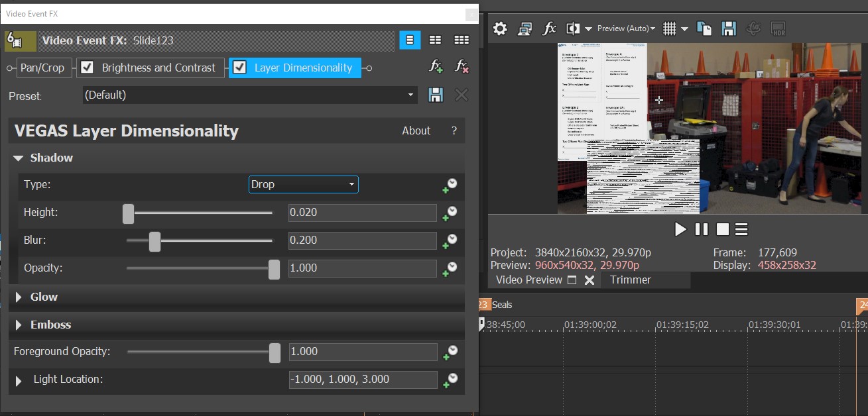
Task: Open the Plug-In Chain add FX icon
Action: click(436, 66)
